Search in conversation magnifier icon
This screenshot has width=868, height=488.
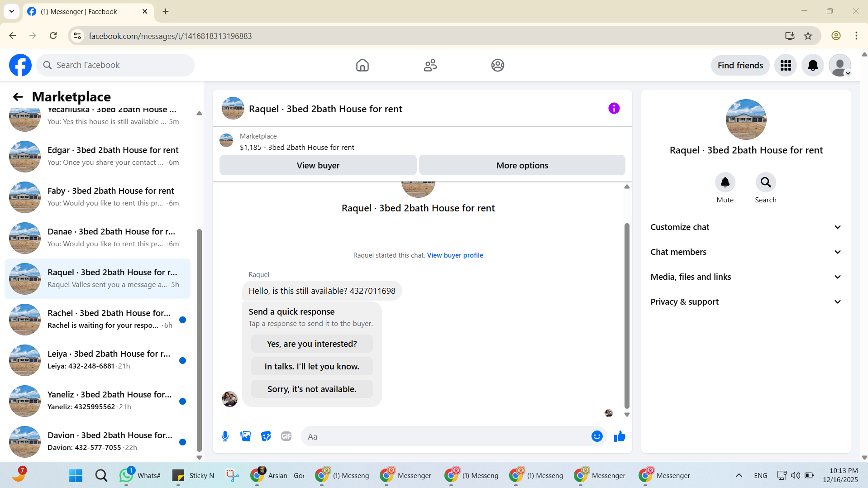(766, 182)
